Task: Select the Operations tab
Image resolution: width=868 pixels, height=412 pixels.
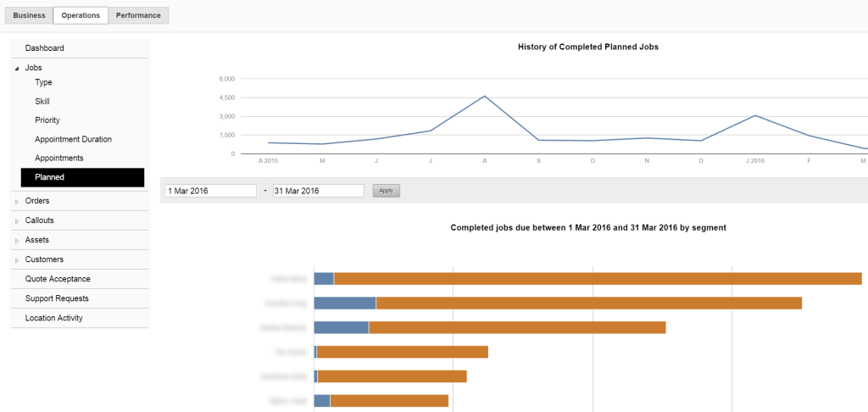Action: coord(81,15)
